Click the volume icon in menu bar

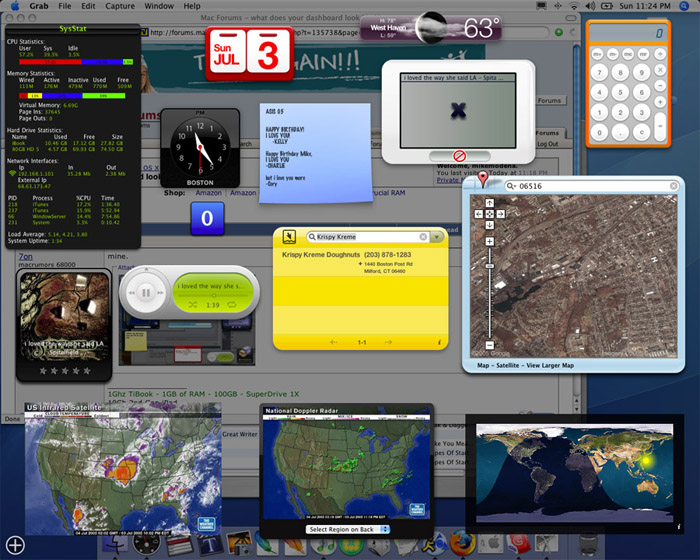[x=590, y=6]
